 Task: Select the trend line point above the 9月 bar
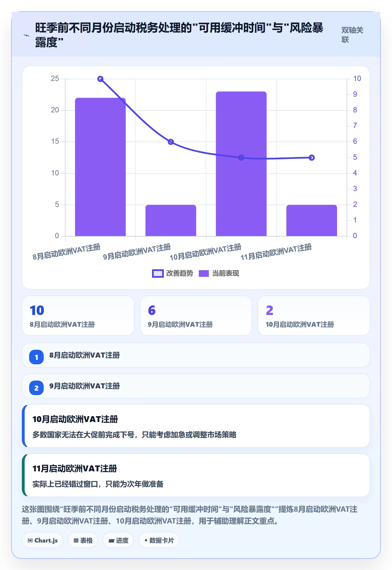171,142
